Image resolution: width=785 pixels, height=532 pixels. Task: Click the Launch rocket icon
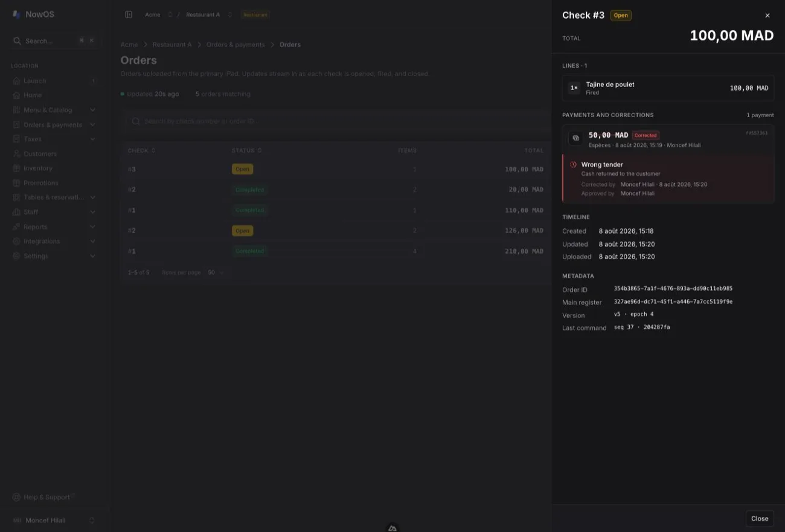point(16,81)
